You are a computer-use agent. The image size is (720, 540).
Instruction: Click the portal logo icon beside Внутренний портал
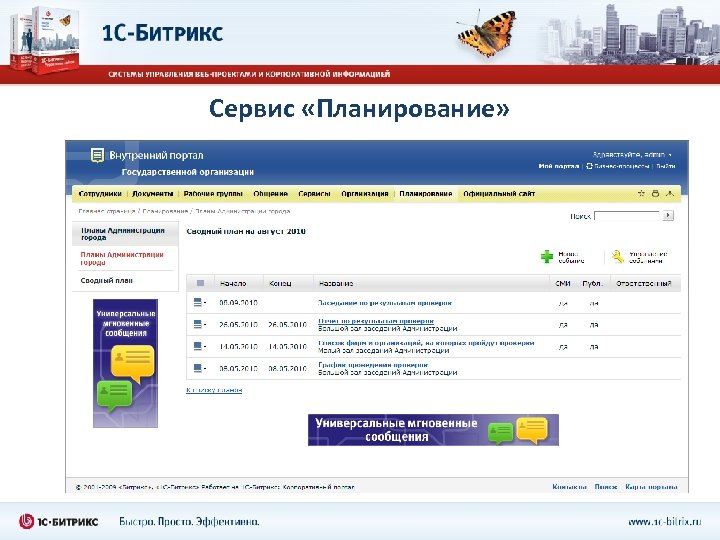97,156
